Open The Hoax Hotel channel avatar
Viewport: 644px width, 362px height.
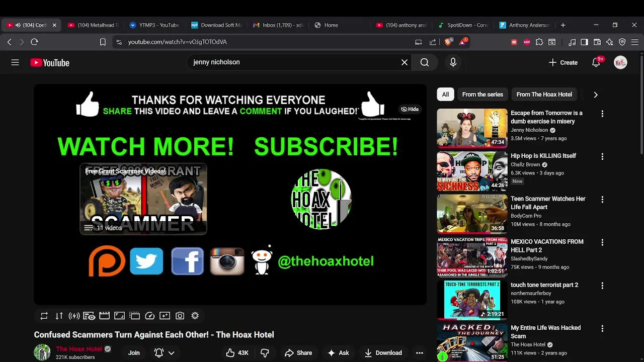click(42, 352)
